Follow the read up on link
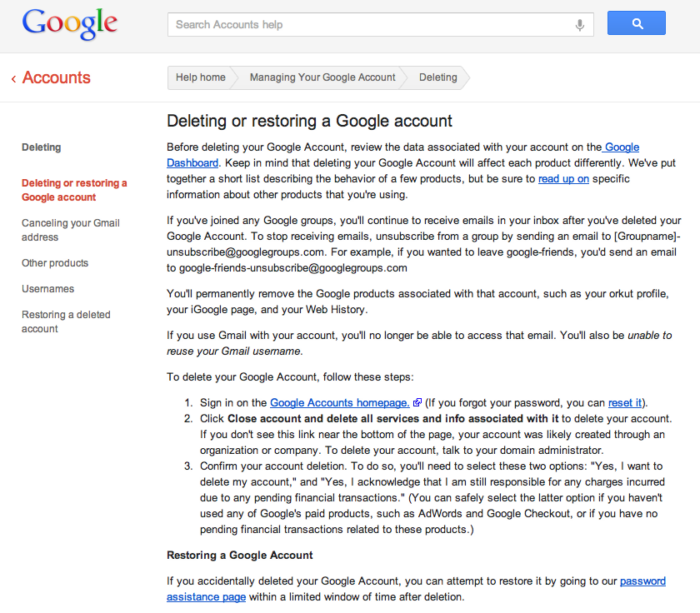Viewport: 700px width, 613px height. click(563, 179)
